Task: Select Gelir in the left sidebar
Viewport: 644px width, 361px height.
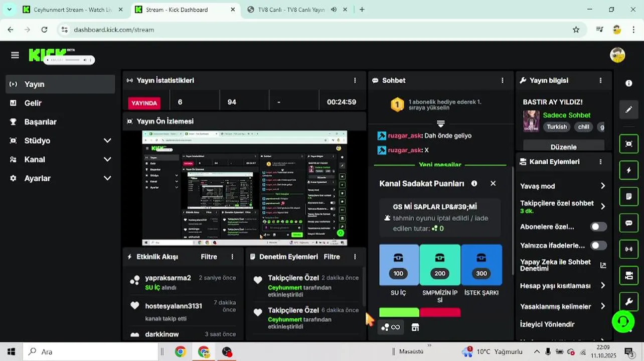Action: (60, 103)
